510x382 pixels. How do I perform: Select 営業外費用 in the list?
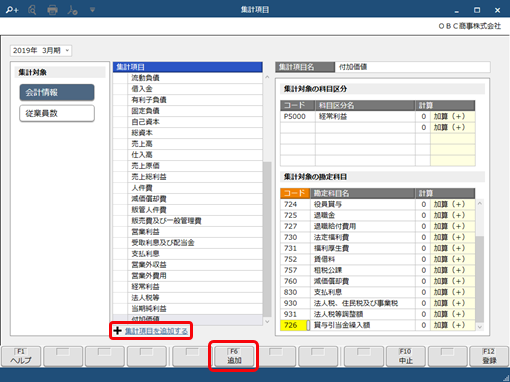[188, 276]
